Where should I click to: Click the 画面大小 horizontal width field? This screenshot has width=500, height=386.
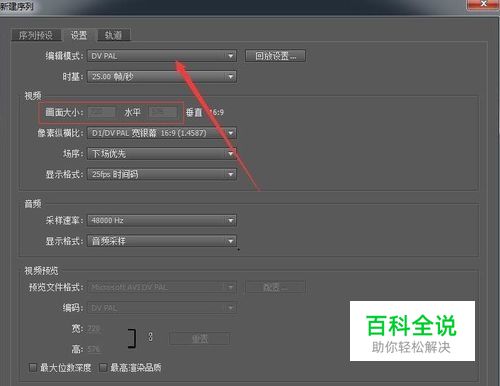point(101,112)
